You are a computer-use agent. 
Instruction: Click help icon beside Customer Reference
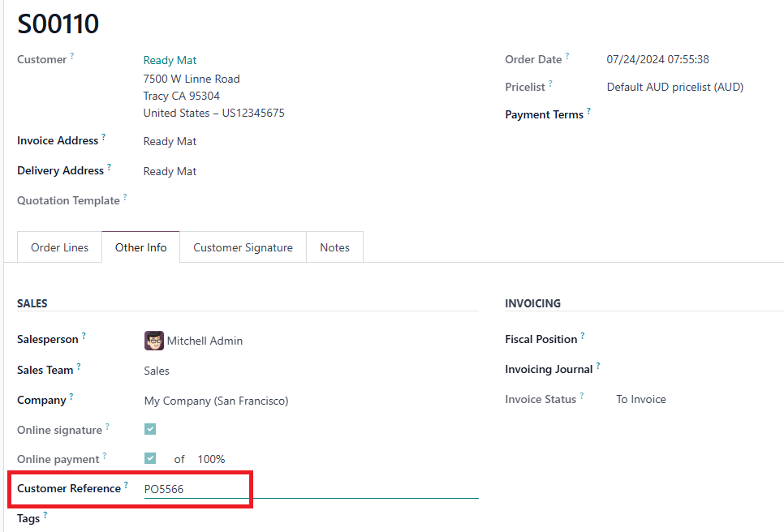click(x=126, y=485)
